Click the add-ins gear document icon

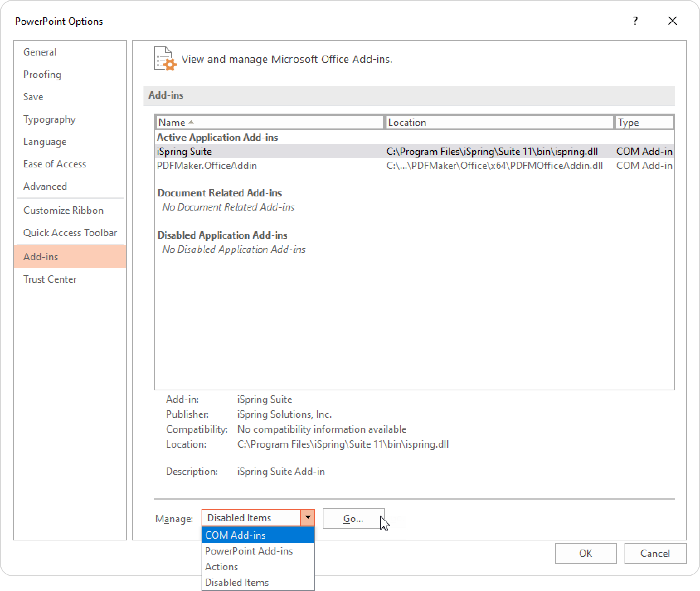pyautogui.click(x=165, y=59)
